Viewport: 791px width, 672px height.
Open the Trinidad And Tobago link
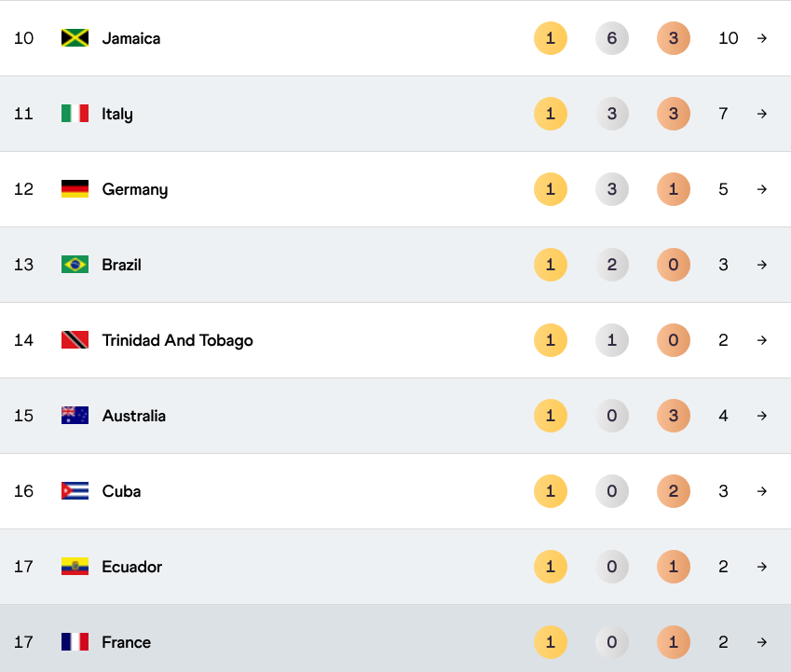[x=177, y=340]
